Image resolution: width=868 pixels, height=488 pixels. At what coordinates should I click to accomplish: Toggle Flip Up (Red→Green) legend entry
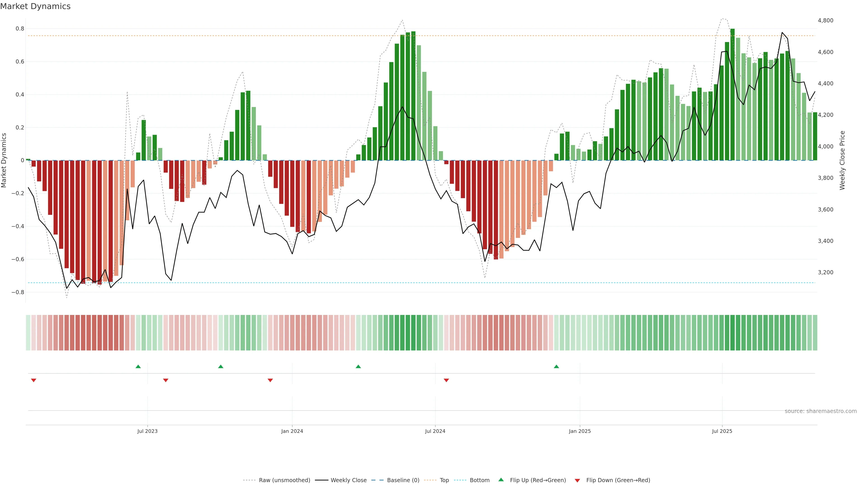point(538,480)
